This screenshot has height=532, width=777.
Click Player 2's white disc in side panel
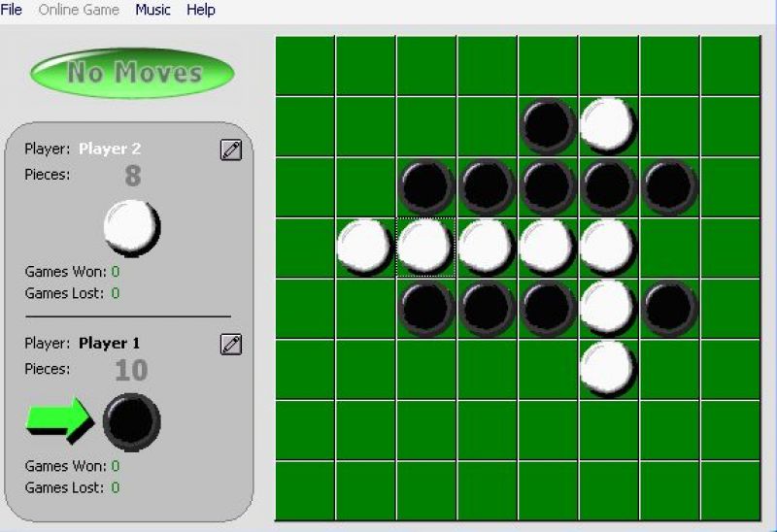click(x=132, y=227)
